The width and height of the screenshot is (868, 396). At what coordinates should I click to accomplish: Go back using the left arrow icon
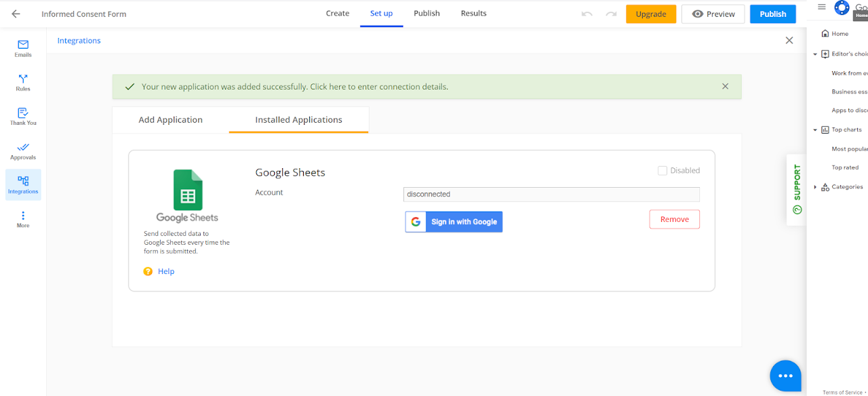(x=16, y=14)
